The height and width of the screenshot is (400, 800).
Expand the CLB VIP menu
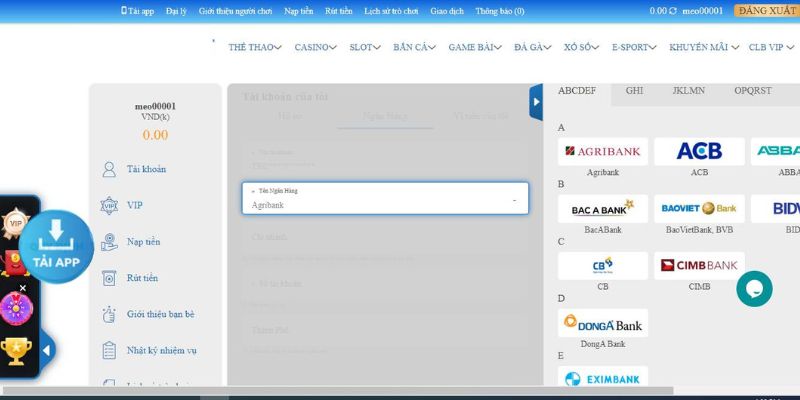click(x=771, y=47)
